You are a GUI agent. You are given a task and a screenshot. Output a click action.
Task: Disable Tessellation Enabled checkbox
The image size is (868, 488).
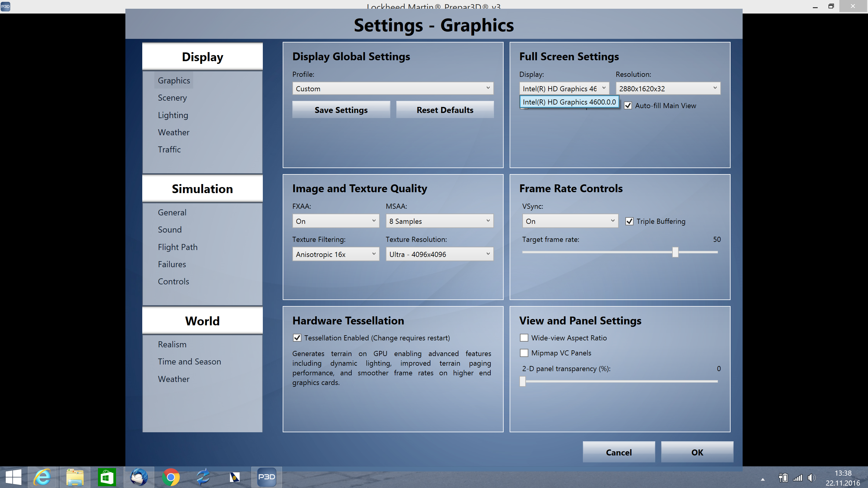click(x=297, y=338)
